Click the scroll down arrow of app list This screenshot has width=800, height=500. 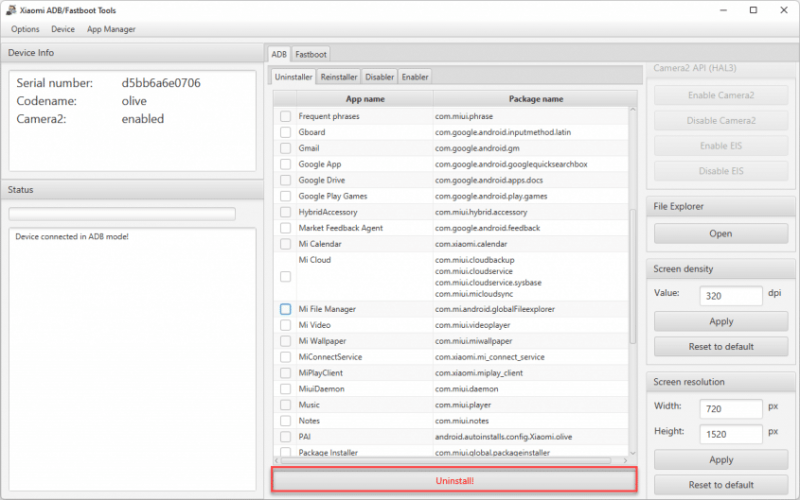pos(633,453)
